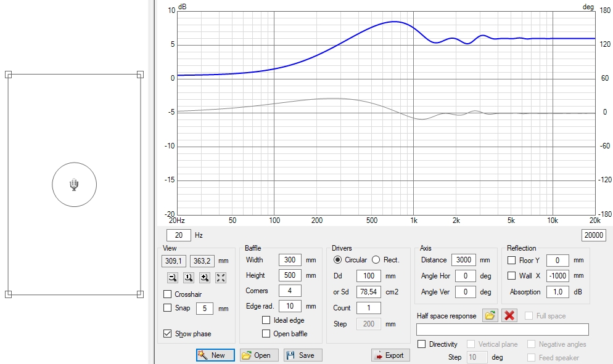The image size is (613, 364).
Task: Click the View X coordinate box 309,1
Action: coord(173,261)
